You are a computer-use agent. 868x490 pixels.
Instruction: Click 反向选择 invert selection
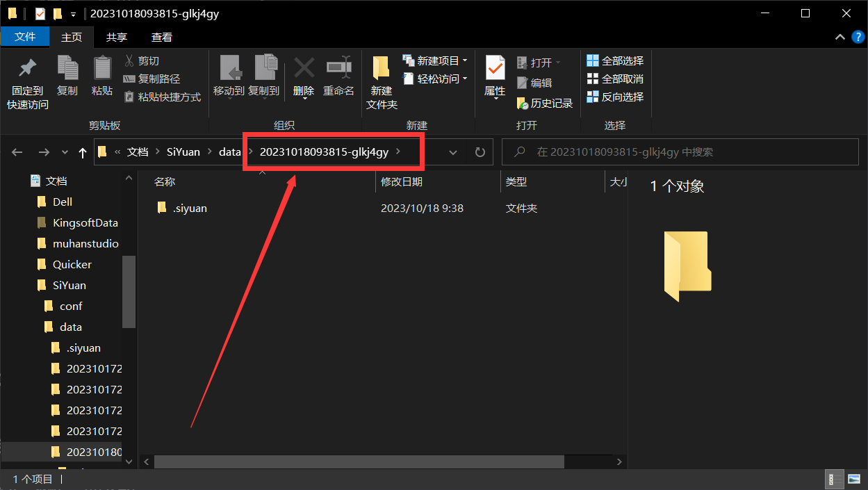(x=615, y=97)
